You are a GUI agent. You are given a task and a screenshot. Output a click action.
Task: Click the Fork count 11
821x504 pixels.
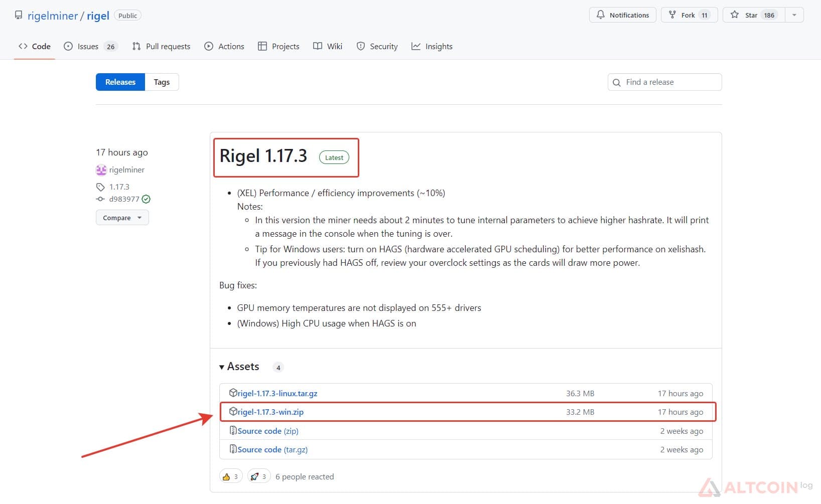(705, 15)
